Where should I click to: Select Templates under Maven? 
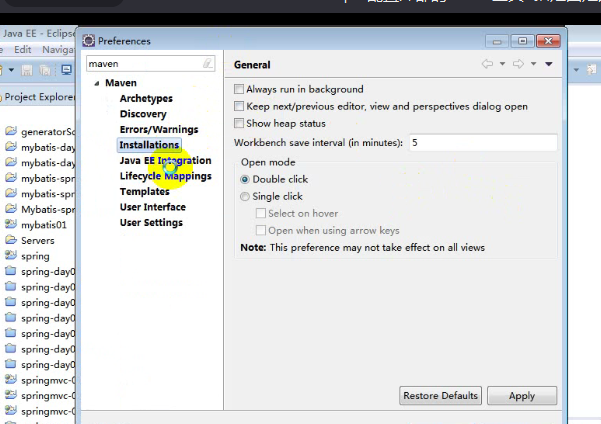coord(145,191)
